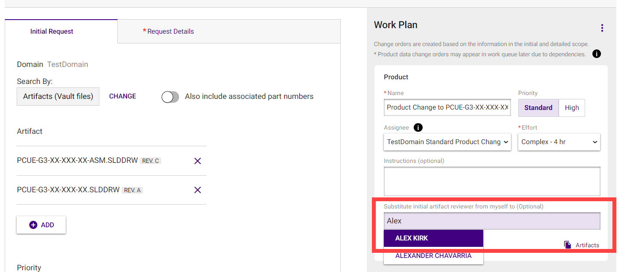
Task: Click the Artifacts copy icon
Action: point(568,245)
